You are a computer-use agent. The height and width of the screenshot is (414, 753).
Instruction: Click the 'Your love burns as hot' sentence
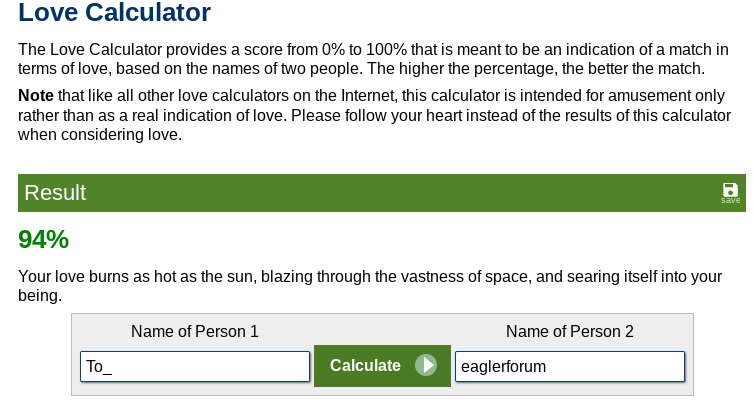point(370,286)
